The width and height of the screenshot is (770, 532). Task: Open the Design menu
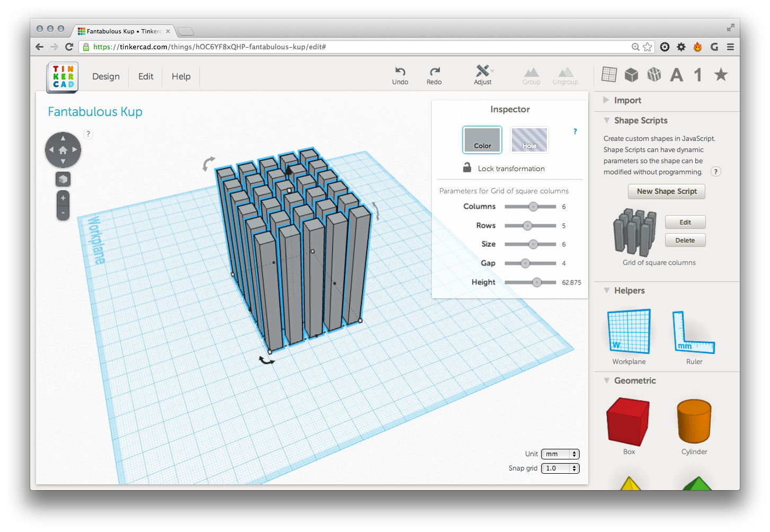(106, 76)
